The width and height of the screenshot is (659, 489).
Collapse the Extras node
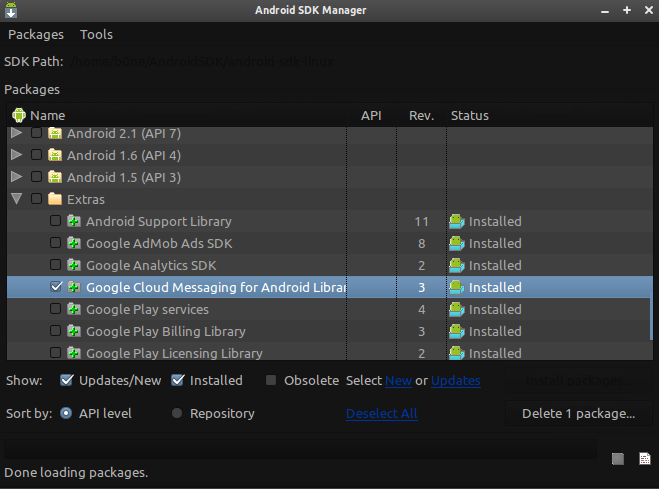[16, 199]
